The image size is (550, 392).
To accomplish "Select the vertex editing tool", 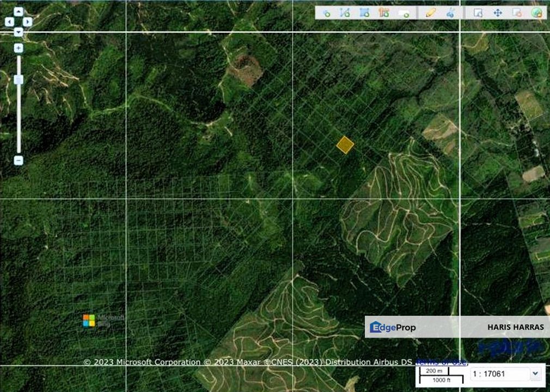I will coord(345,15).
